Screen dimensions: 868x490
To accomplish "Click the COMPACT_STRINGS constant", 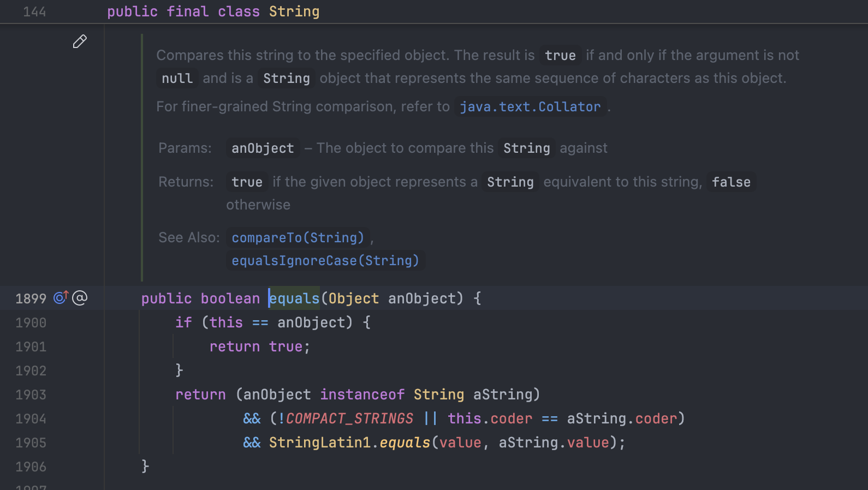I will pyautogui.click(x=349, y=419).
